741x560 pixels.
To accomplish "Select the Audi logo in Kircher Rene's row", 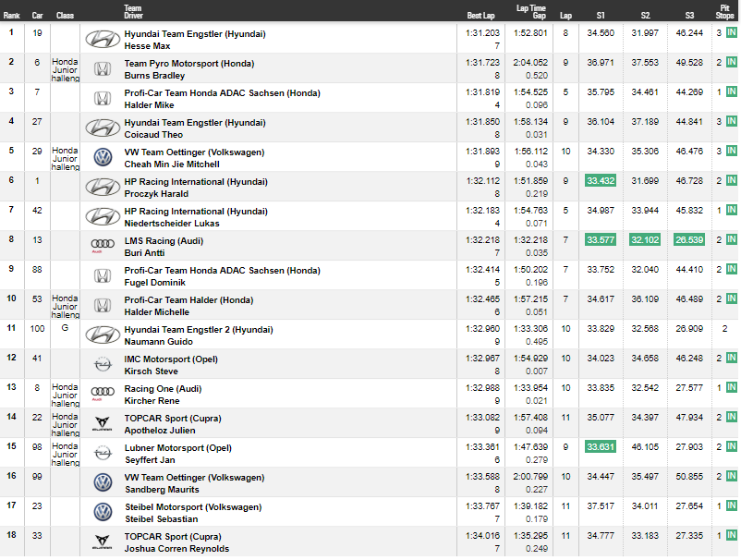I will click(x=103, y=393).
